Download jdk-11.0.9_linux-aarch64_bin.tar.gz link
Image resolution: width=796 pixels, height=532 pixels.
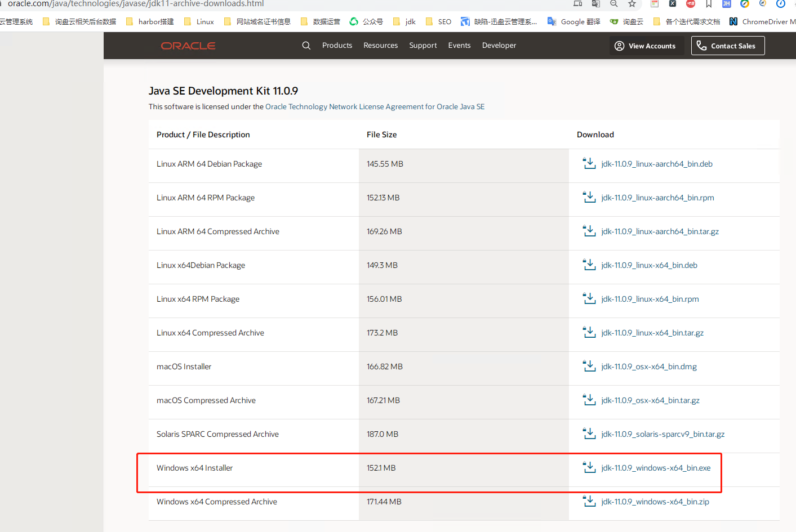coord(660,231)
